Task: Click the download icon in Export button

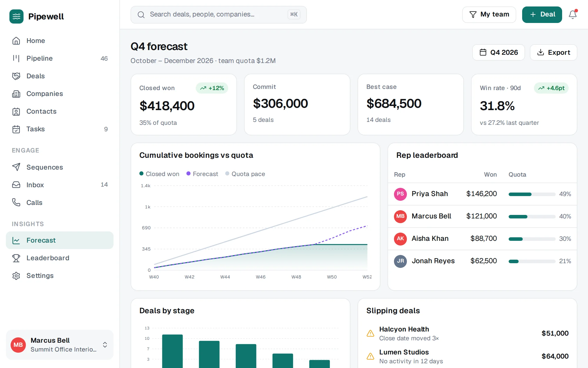Action: pos(540,52)
